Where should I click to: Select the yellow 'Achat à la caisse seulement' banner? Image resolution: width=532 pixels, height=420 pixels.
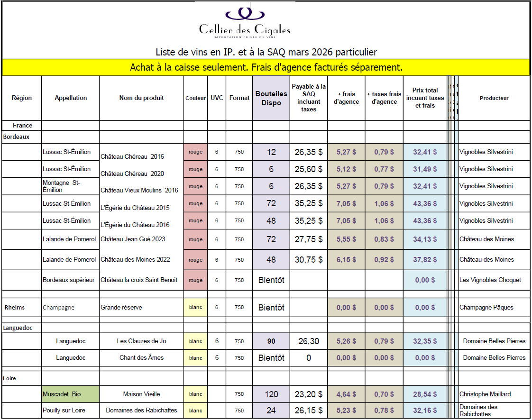(266, 67)
